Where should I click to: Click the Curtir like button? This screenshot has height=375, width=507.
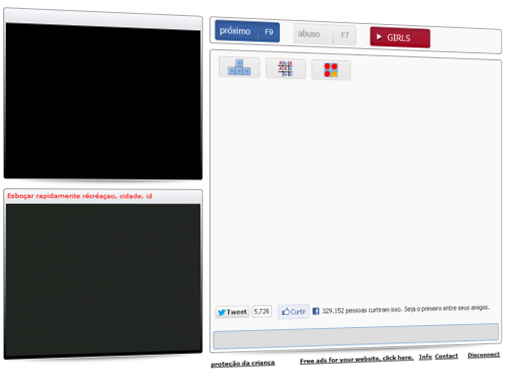[294, 312]
